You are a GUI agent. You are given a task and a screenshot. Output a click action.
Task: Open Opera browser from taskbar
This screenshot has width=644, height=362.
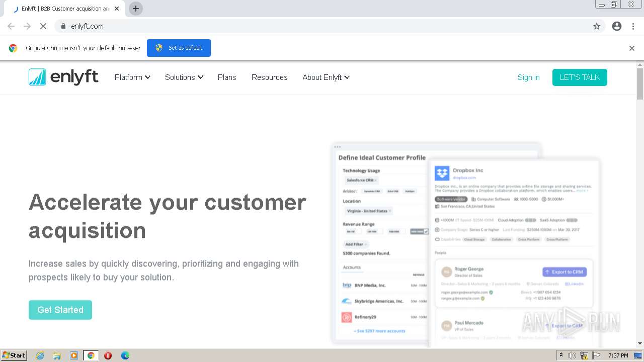(x=108, y=355)
